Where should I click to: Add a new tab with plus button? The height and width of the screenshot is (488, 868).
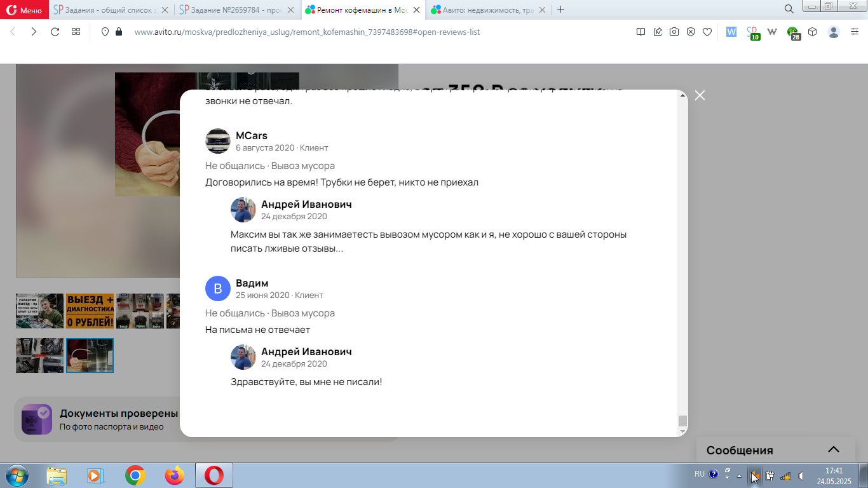560,10
